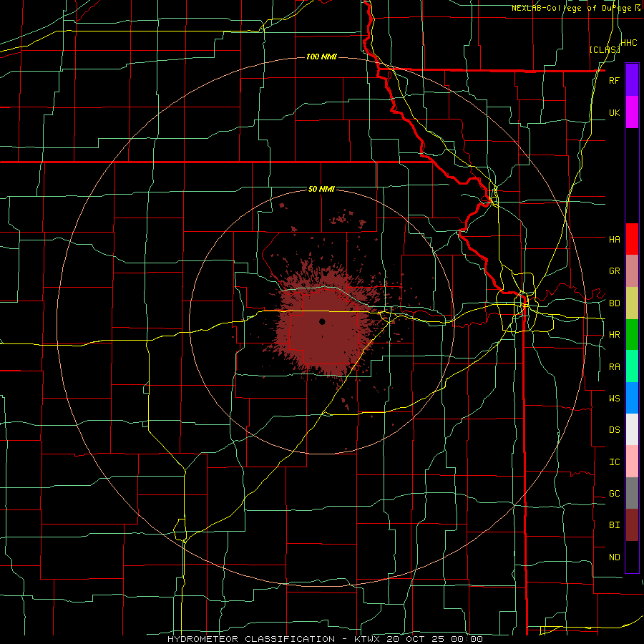Click the Hydrometeor Classification KTWX timestamp caption
Screen dimensions: 644x644
[x=325, y=639]
